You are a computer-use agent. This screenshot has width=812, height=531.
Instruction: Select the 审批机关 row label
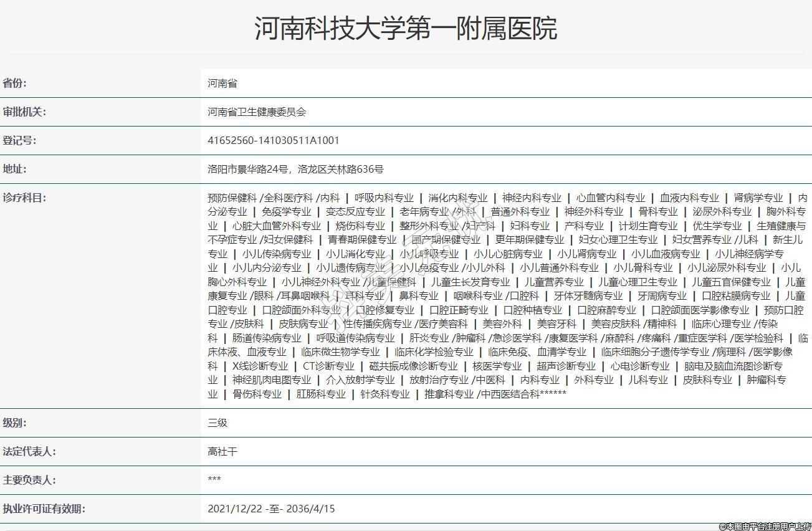24,112
